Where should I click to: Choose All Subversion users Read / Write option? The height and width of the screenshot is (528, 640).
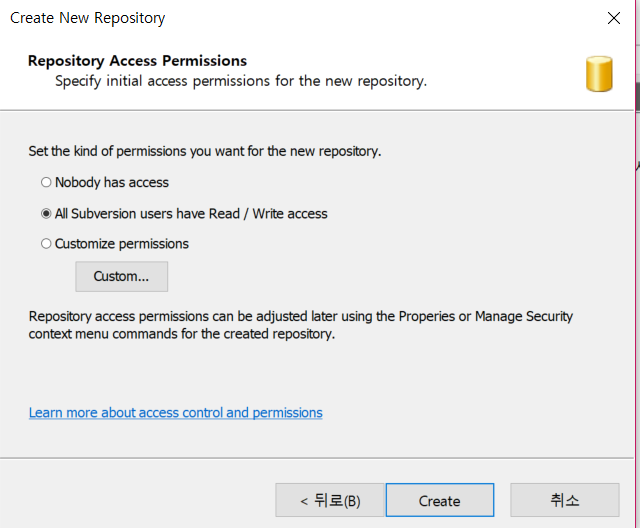pos(46,213)
